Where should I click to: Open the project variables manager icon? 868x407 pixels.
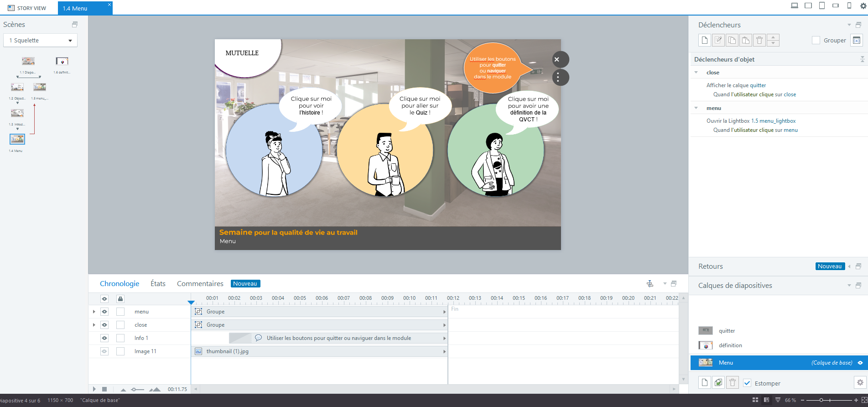856,40
